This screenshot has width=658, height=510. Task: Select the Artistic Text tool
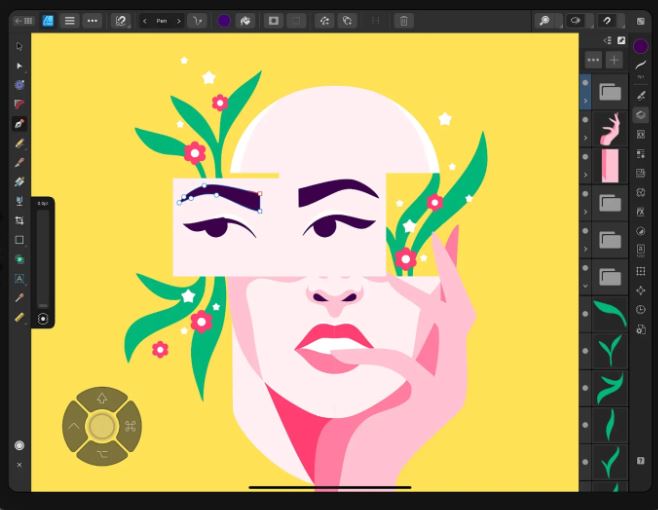pos(19,279)
